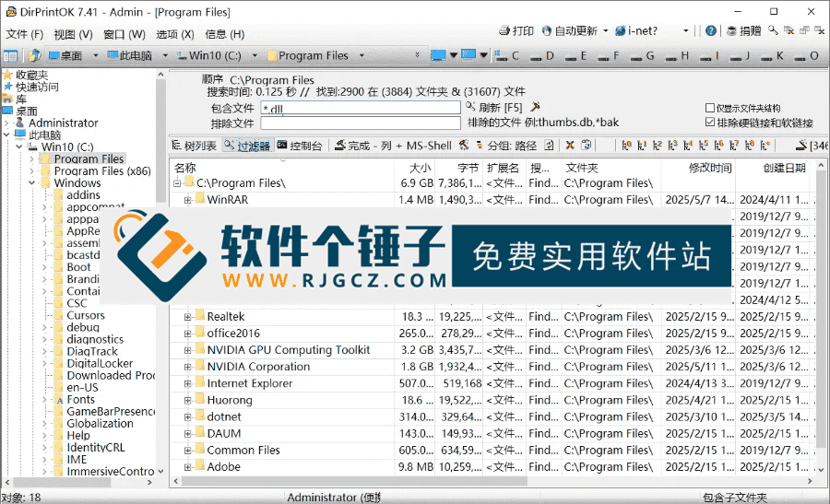Open the 选项 (X) menu
830x504 pixels.
click(175, 34)
